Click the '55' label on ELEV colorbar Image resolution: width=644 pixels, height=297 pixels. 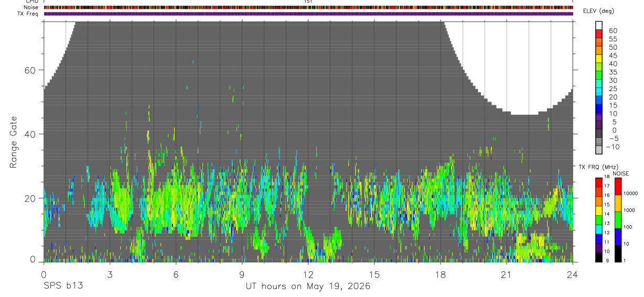tap(613, 39)
